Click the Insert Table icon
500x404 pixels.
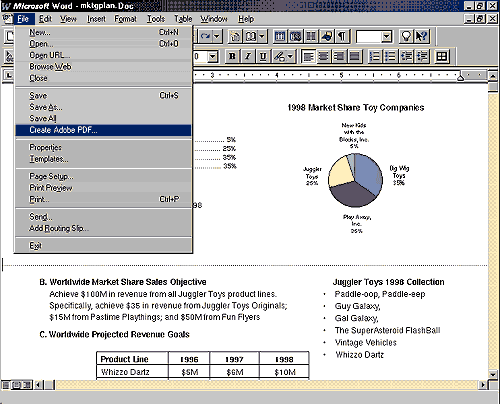tap(280, 36)
